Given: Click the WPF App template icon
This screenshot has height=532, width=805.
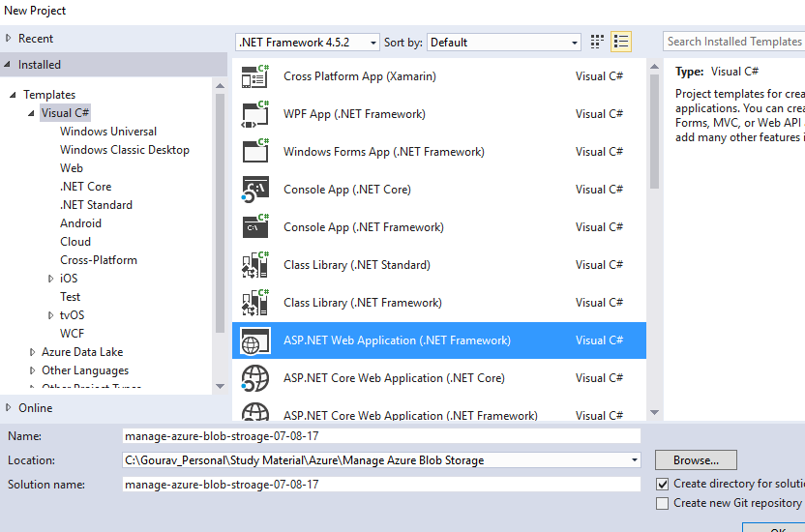Looking at the screenshot, I should [255, 114].
